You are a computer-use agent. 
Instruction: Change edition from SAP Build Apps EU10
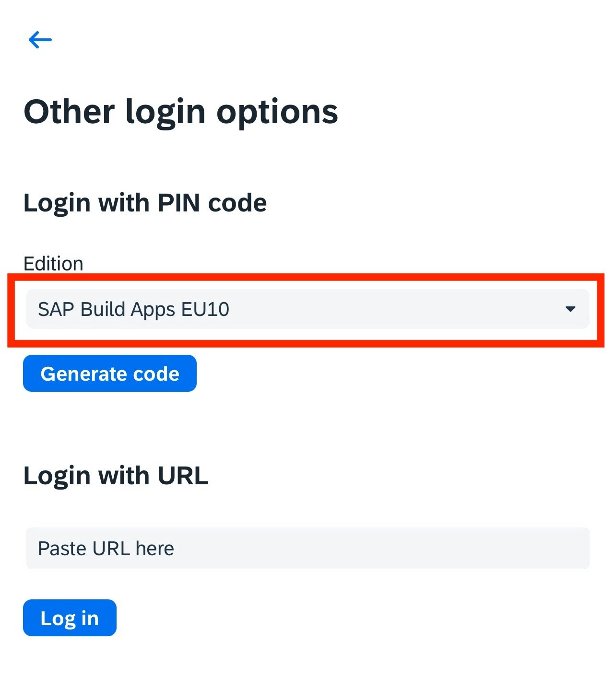308,309
